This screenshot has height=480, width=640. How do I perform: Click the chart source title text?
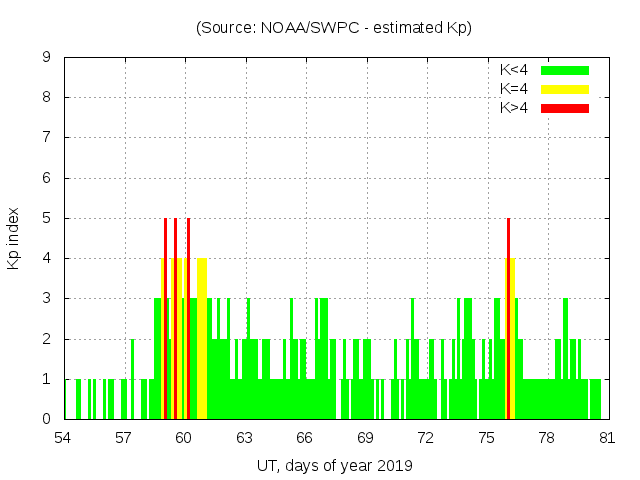pos(334,28)
